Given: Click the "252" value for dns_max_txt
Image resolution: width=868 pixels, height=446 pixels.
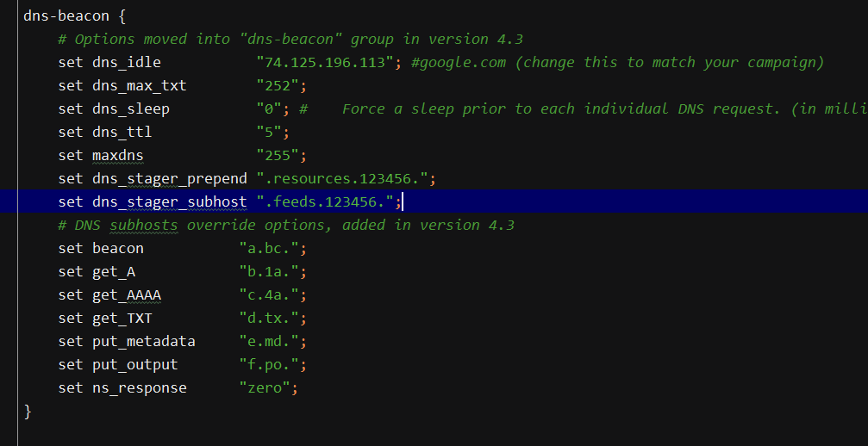Looking at the screenshot, I should 278,85.
